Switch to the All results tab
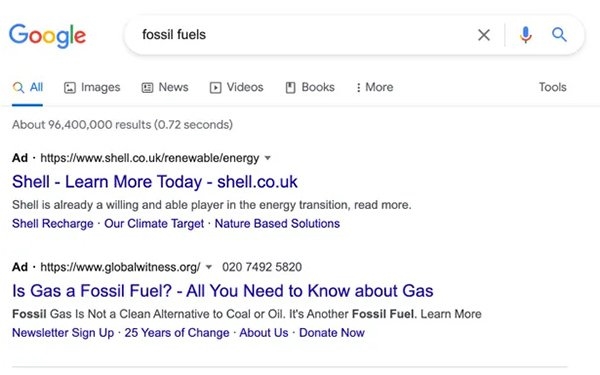Viewport: 600px width, 375px height. pos(28,88)
